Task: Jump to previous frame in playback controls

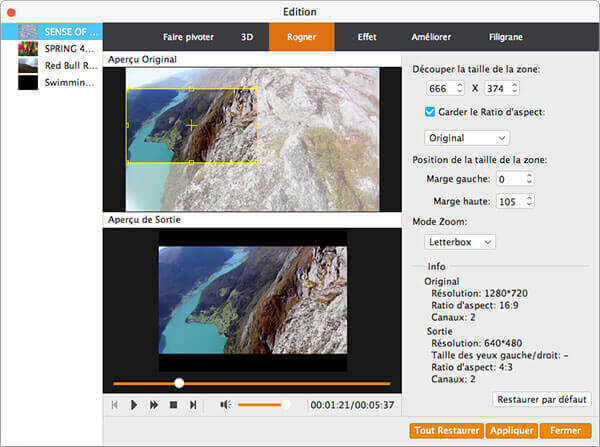Action: point(115,405)
